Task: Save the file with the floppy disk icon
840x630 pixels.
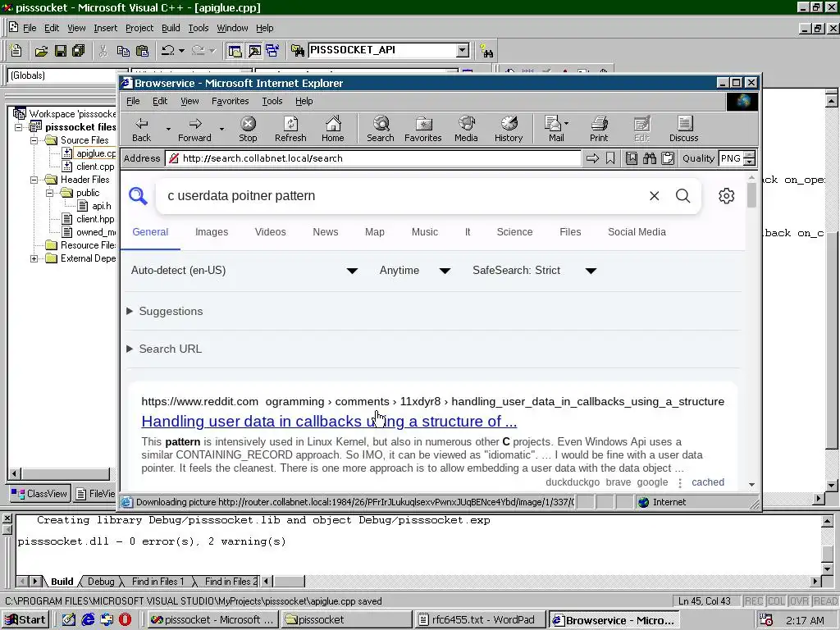Action: coord(61,51)
